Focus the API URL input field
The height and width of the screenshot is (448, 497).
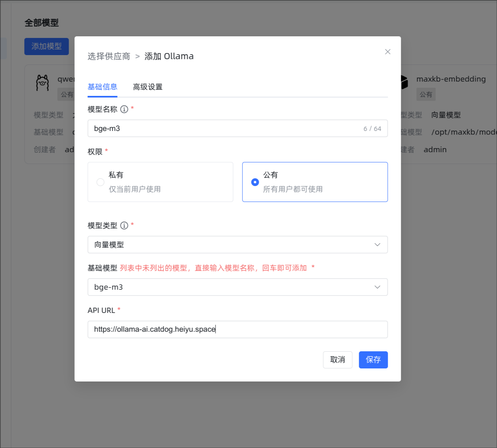click(x=237, y=329)
